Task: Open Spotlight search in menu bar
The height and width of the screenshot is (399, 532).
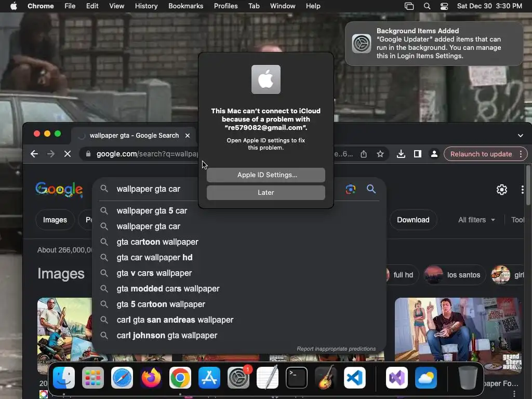Action: 427,6
